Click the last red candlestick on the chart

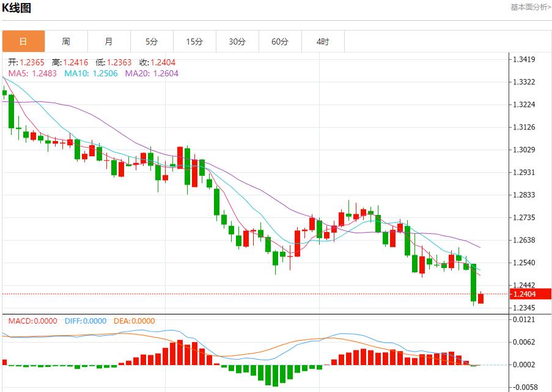[x=481, y=298]
